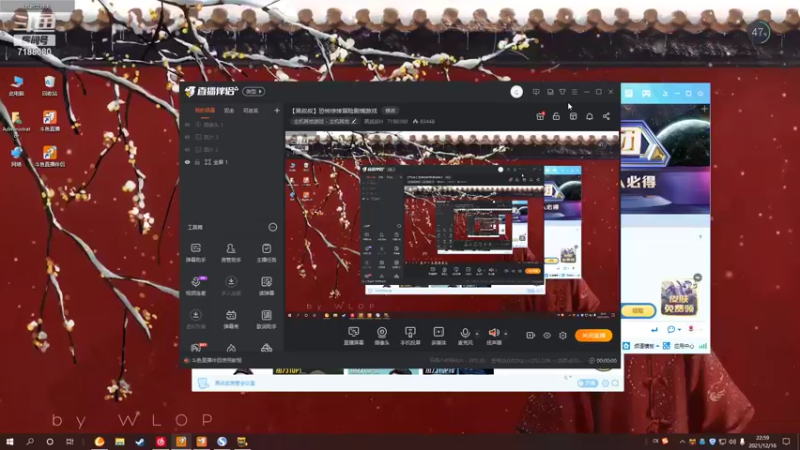
Task: Toggle visibility of 图片 3 source
Action: pyautogui.click(x=188, y=137)
